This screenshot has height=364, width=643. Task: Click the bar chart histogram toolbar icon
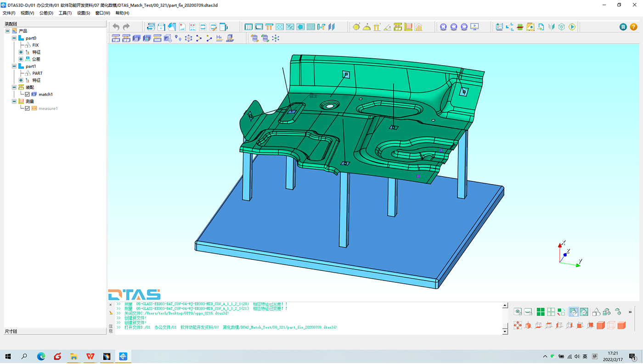tap(418, 27)
